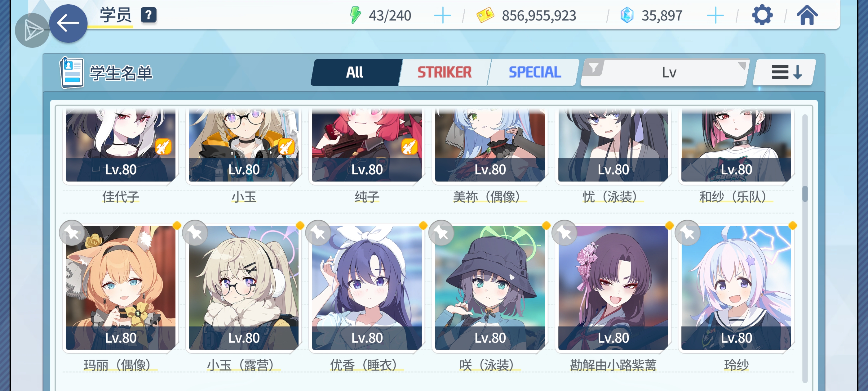This screenshot has width=868, height=391.
Task: Select the All tab
Action: pos(355,72)
